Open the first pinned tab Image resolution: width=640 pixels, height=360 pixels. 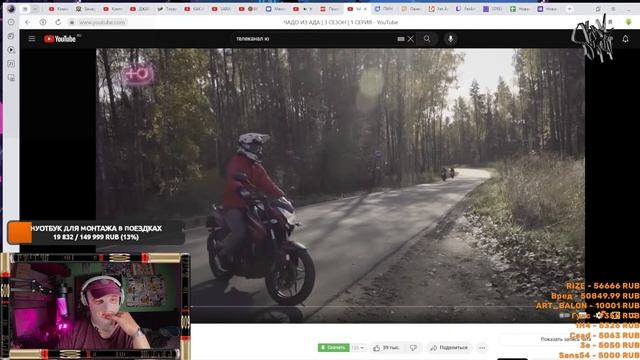tap(25, 9)
